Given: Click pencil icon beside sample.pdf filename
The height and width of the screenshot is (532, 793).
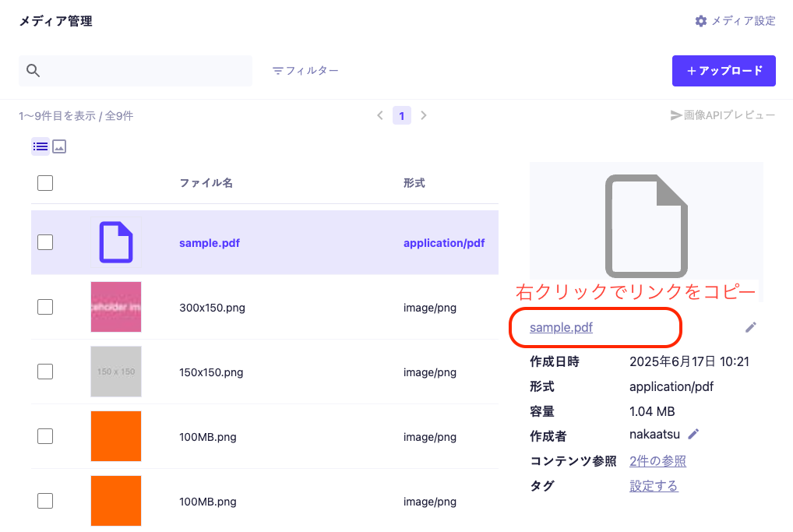Looking at the screenshot, I should coord(750,327).
